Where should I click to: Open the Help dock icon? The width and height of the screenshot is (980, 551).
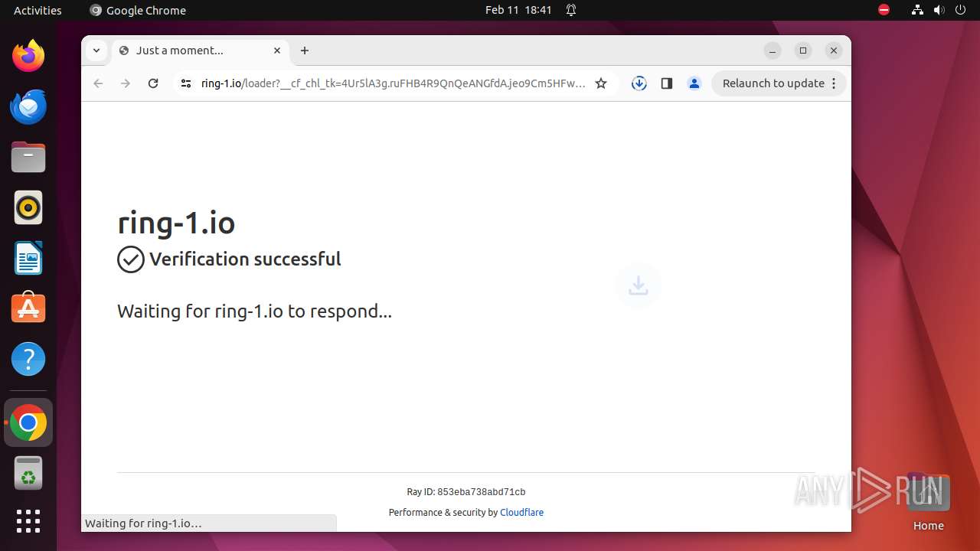pos(28,359)
